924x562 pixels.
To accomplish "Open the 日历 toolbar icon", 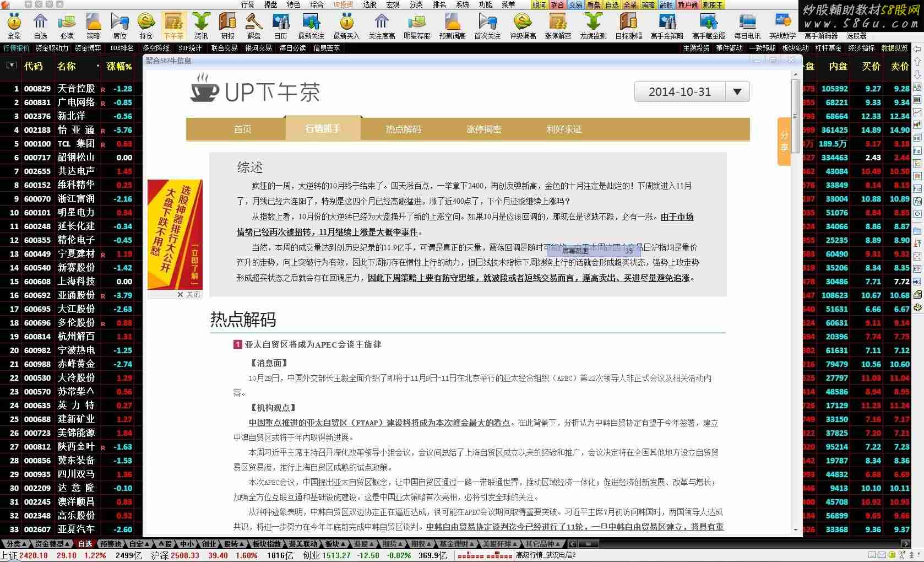I will pyautogui.click(x=280, y=26).
